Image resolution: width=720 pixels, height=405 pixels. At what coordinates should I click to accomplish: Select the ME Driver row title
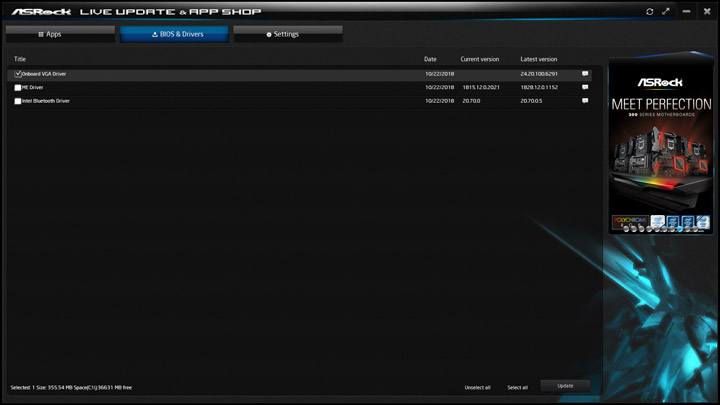(x=33, y=87)
